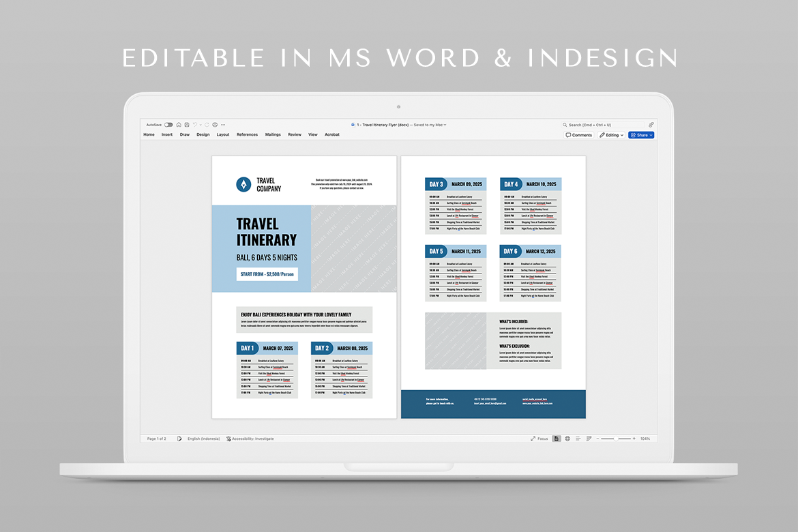Select Print Layout view icon
798x532 pixels.
557,439
